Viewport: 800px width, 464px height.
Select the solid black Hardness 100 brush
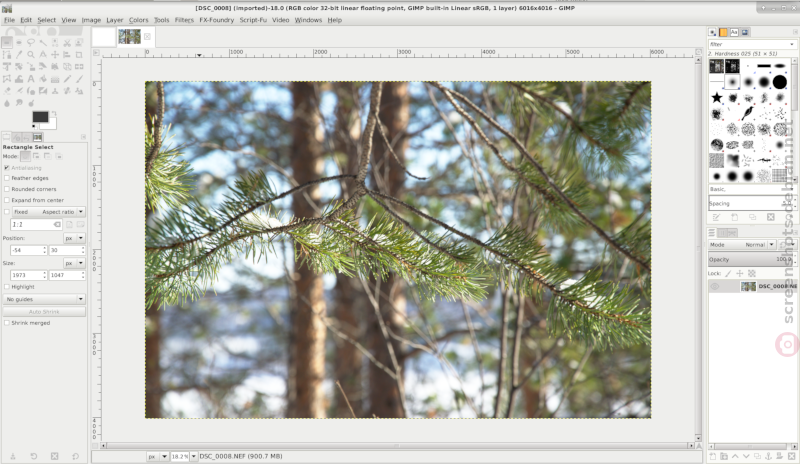pyautogui.click(x=779, y=82)
